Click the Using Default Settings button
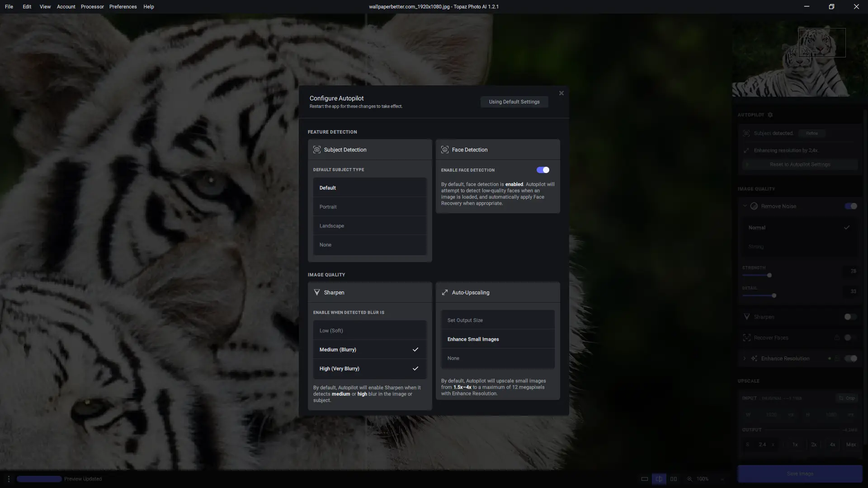The image size is (868, 488). point(514,102)
